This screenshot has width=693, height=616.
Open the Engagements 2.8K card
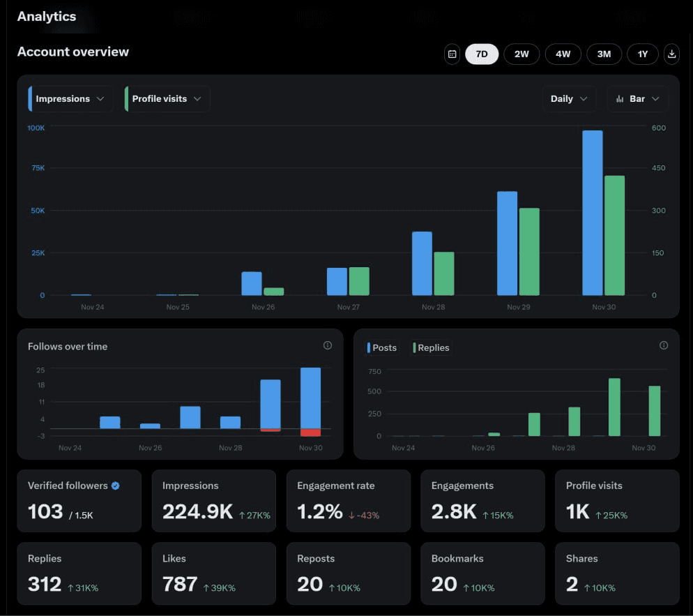(x=482, y=501)
